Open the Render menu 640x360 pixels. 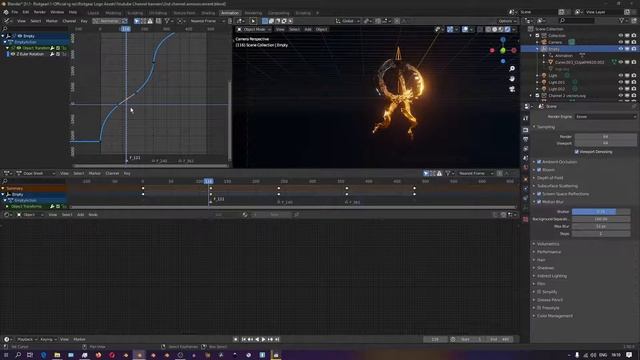40,12
